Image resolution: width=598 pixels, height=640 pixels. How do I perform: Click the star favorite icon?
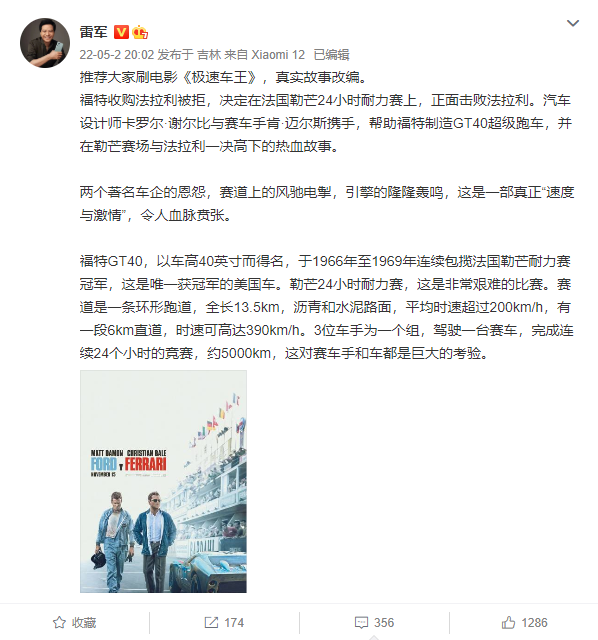pos(59,622)
